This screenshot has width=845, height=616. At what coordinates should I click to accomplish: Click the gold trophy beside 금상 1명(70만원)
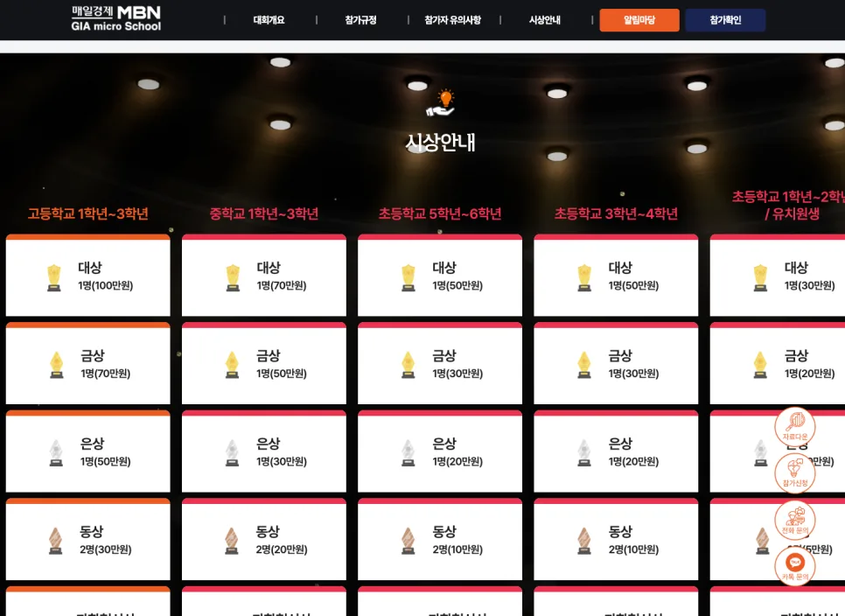point(57,365)
